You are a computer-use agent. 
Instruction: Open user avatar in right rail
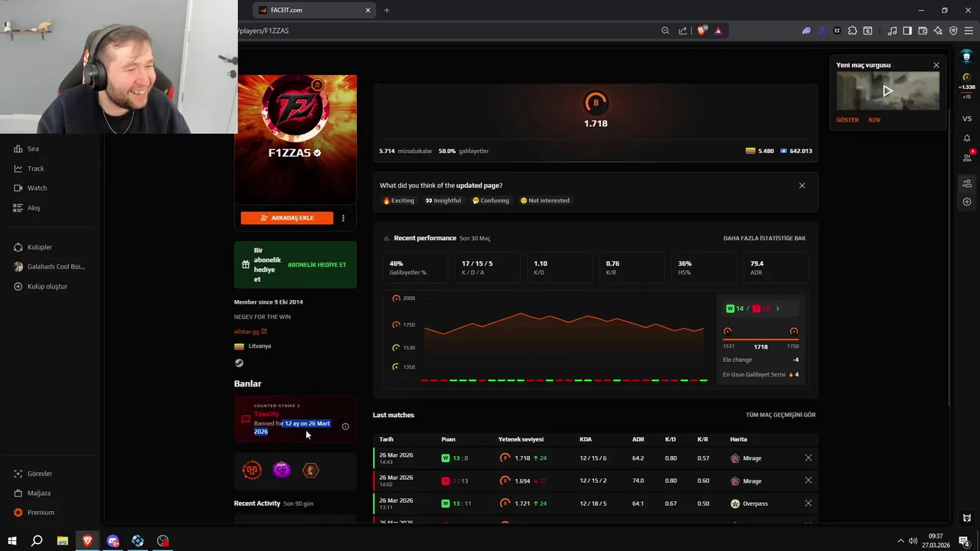[967, 57]
